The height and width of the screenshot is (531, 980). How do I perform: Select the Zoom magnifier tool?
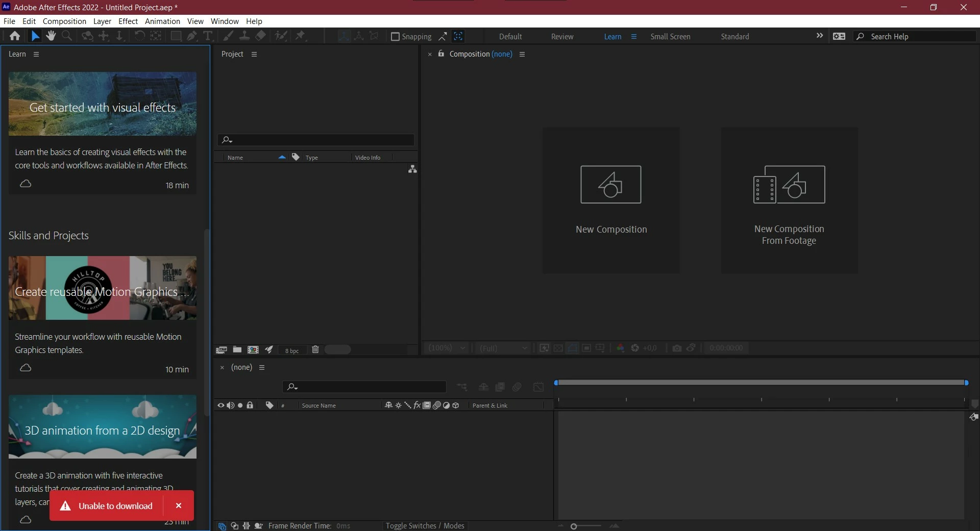point(67,36)
